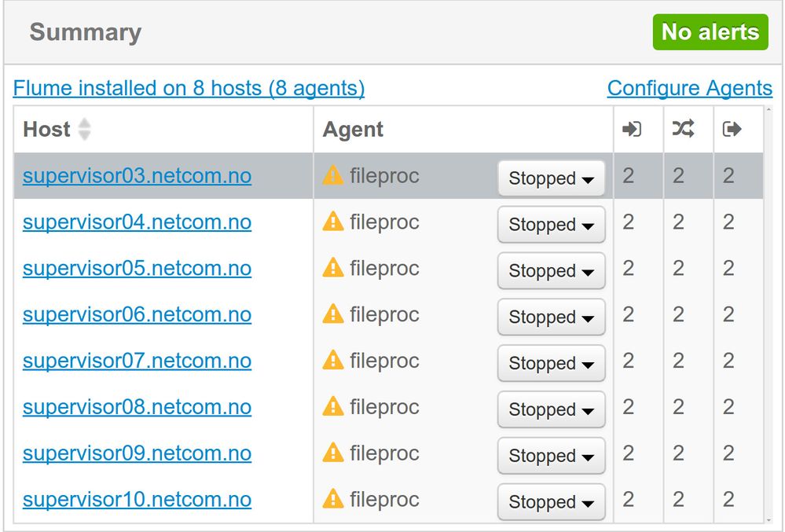Screen dimensions: 785x532
Task: Click the warning icon for supervisor05 agent
Action: pyautogui.click(x=333, y=269)
